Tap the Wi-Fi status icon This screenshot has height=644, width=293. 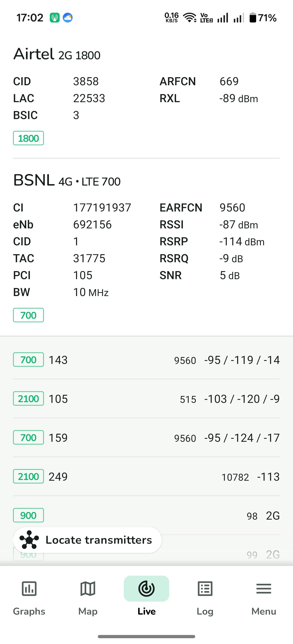coord(190,18)
